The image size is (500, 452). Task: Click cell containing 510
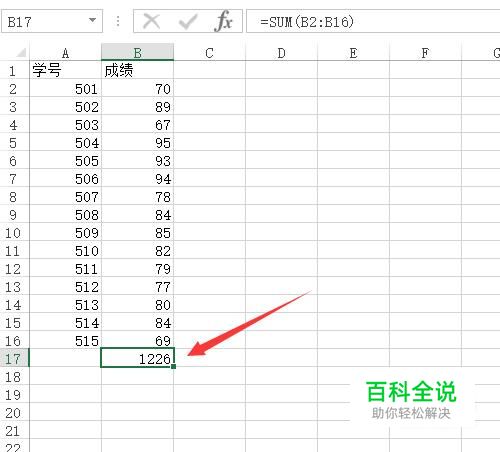click(x=65, y=251)
